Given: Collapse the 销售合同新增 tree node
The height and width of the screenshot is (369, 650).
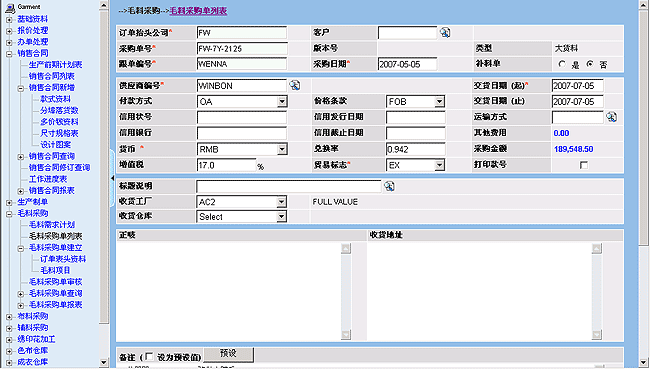Looking at the screenshot, I should pos(21,88).
